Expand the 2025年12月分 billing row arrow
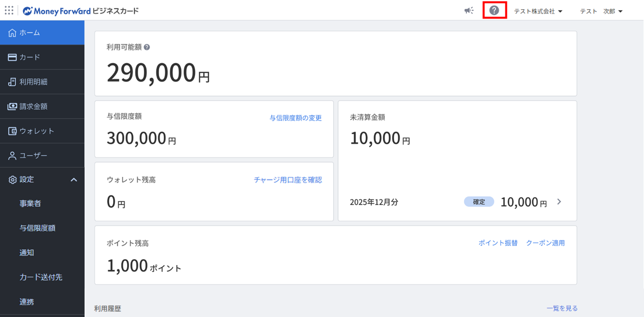 point(559,202)
